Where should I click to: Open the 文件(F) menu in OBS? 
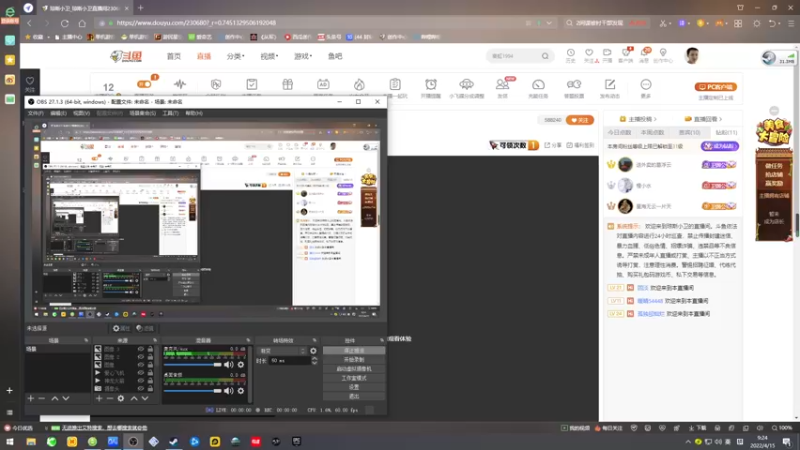click(36, 113)
